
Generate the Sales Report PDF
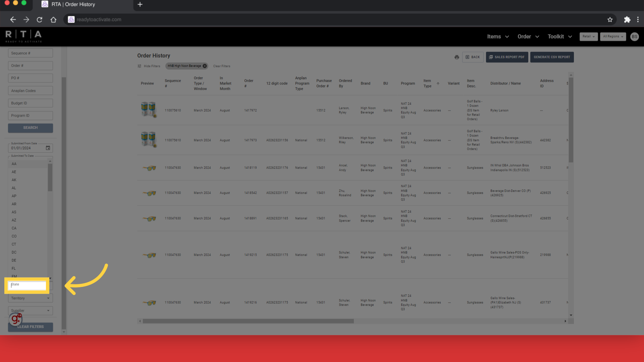click(507, 57)
